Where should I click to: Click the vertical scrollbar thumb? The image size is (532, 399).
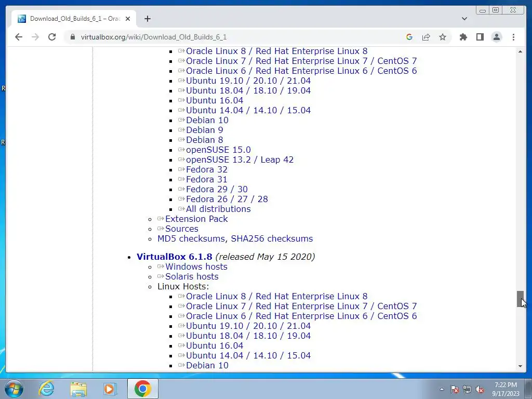click(x=520, y=299)
